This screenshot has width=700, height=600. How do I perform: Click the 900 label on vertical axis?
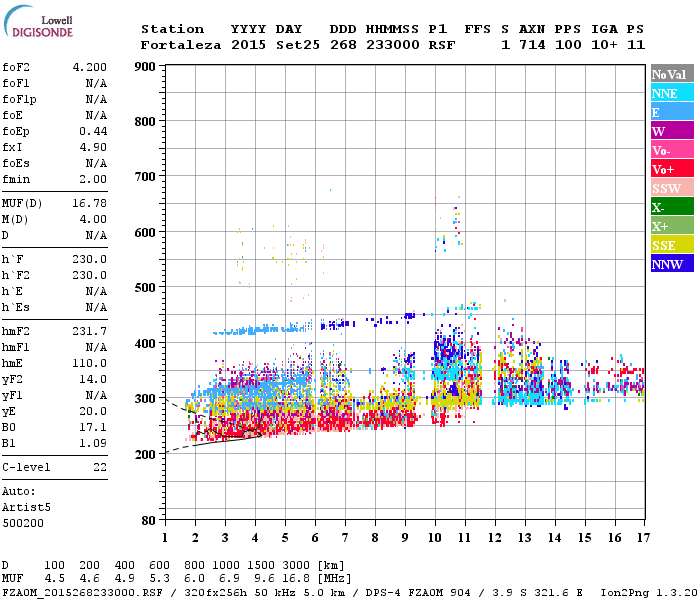click(145, 67)
